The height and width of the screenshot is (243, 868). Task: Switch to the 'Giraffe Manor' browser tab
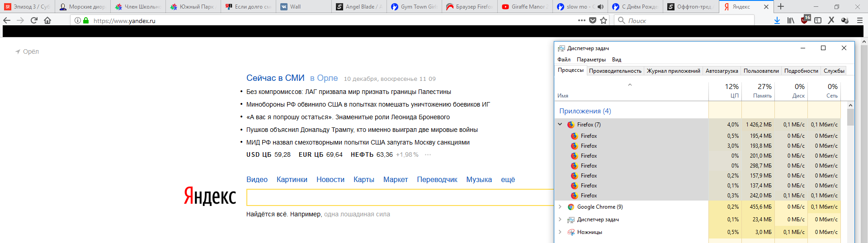(x=525, y=7)
